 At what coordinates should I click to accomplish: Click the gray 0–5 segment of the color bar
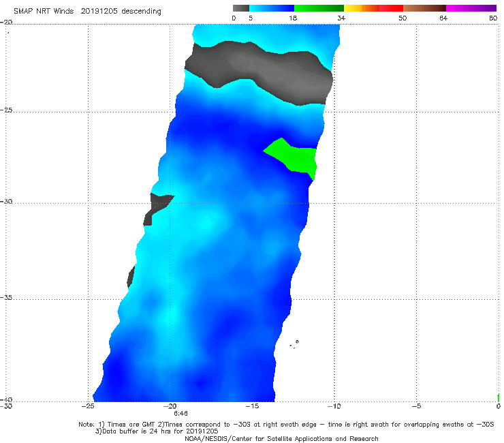tap(241, 8)
